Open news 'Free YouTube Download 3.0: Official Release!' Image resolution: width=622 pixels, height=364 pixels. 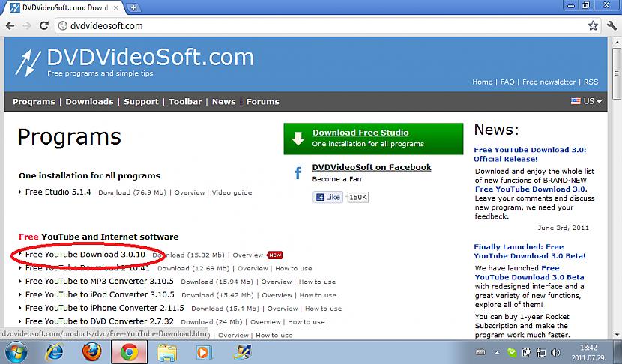click(530, 154)
